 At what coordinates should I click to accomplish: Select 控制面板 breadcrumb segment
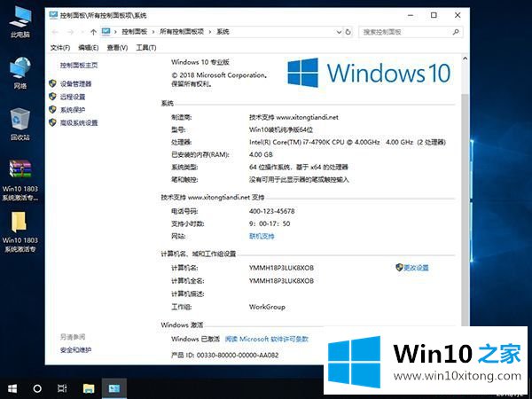coord(135,32)
